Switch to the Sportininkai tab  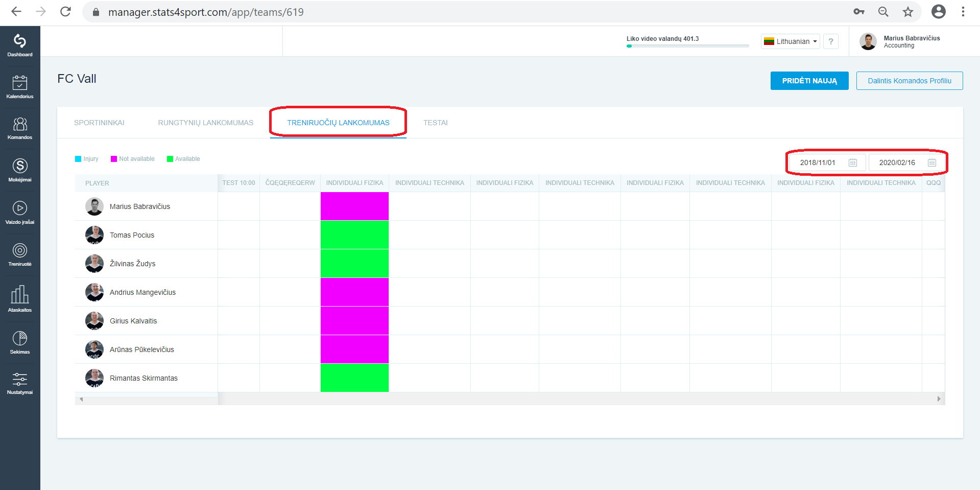point(99,123)
